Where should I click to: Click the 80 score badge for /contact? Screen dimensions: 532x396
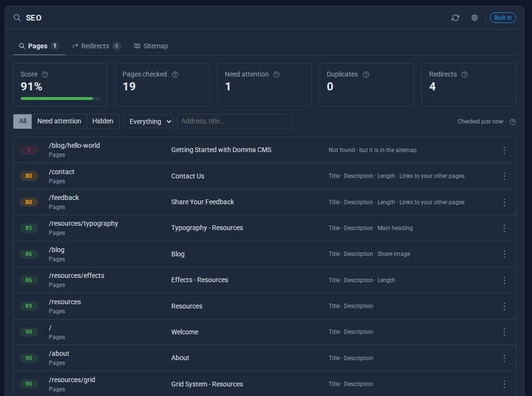tap(29, 176)
